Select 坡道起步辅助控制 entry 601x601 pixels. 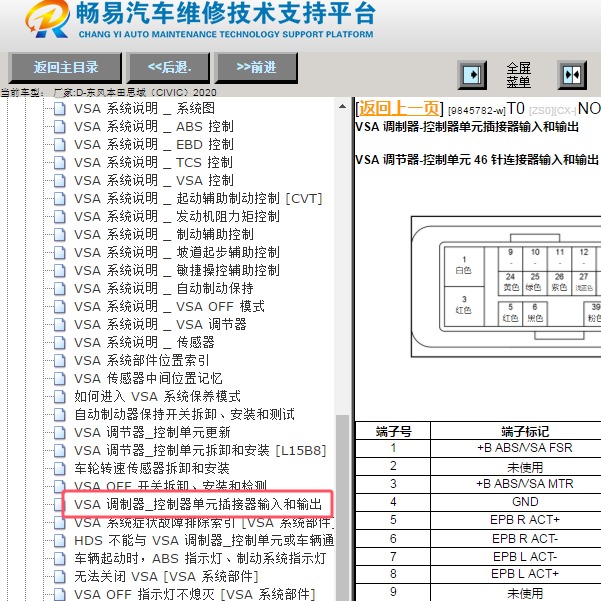click(x=177, y=253)
